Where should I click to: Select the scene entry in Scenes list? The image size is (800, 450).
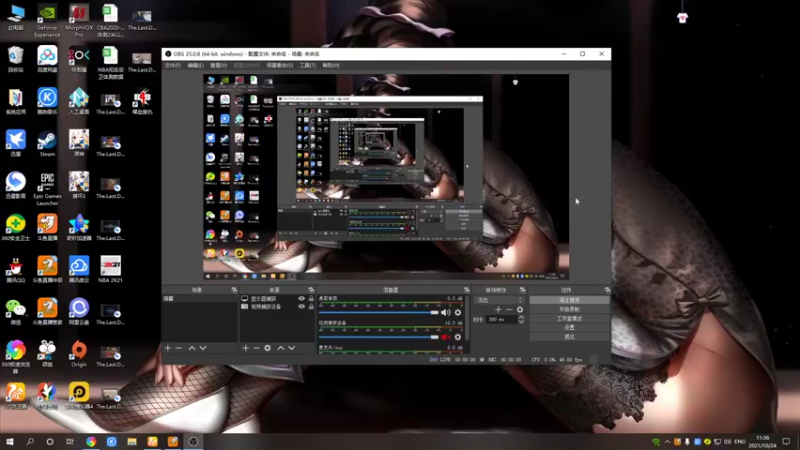click(199, 298)
